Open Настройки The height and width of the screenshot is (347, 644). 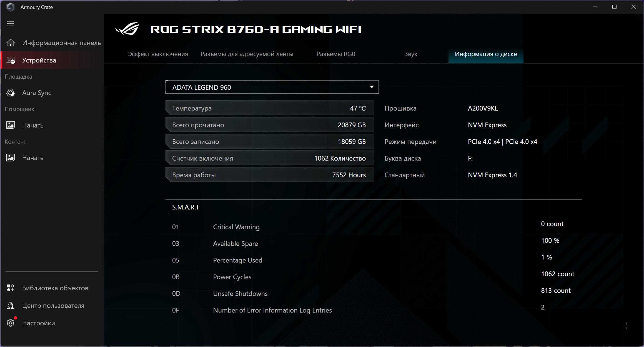point(52,323)
